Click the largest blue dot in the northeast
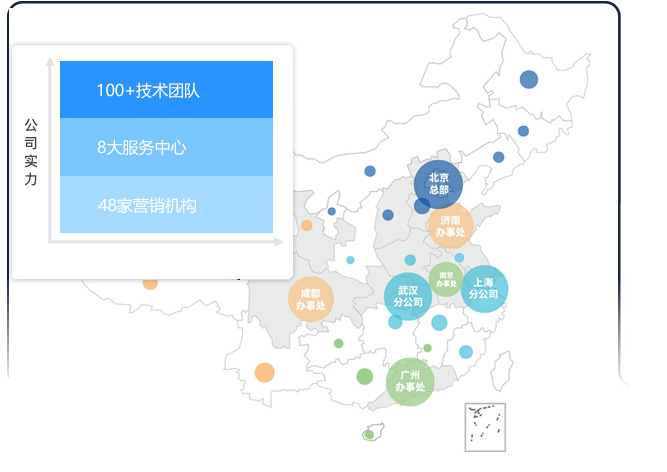Viewport: 667px width, 472px height. tap(529, 79)
